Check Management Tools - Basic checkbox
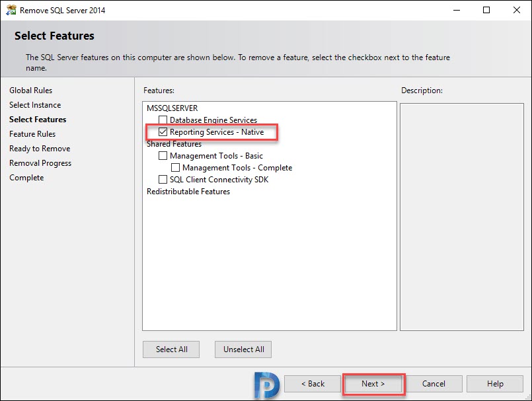Screen dimensions: 532x401 click(163, 155)
